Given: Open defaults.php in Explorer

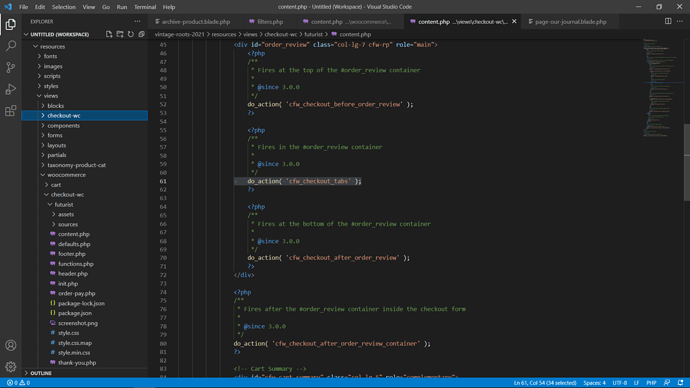Looking at the screenshot, I should 74,244.
